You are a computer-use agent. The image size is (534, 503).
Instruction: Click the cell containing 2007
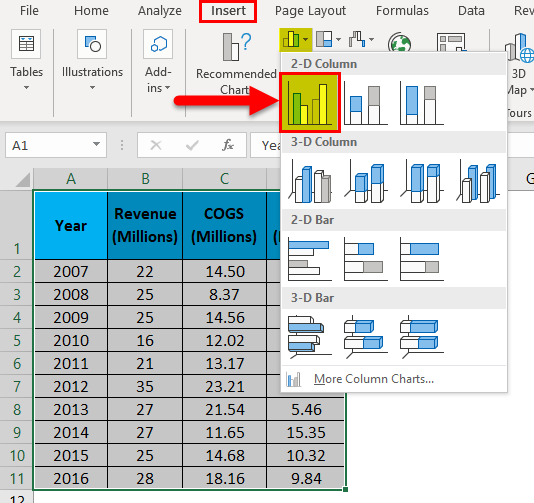click(x=71, y=271)
